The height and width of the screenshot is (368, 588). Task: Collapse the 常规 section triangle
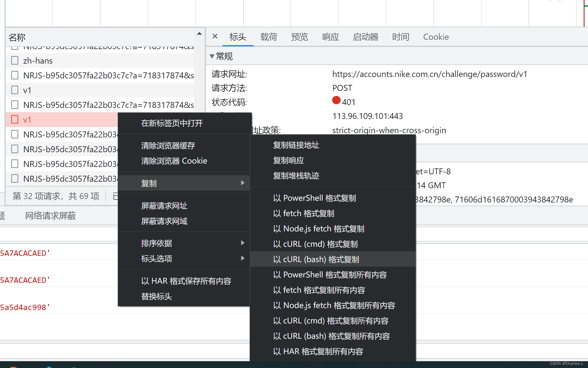point(212,56)
